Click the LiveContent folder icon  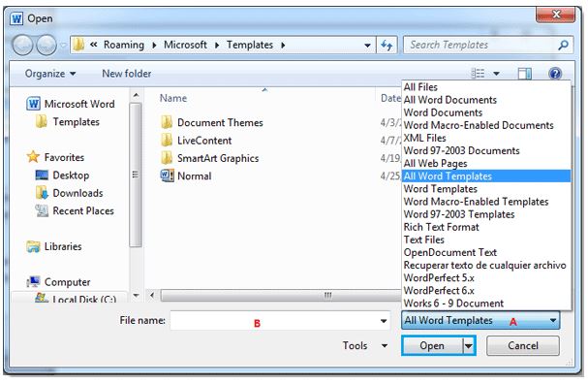click(x=167, y=140)
